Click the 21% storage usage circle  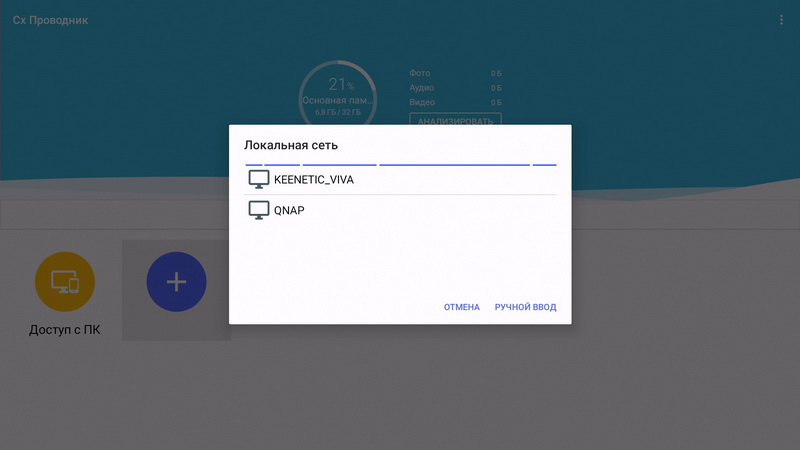point(340,86)
